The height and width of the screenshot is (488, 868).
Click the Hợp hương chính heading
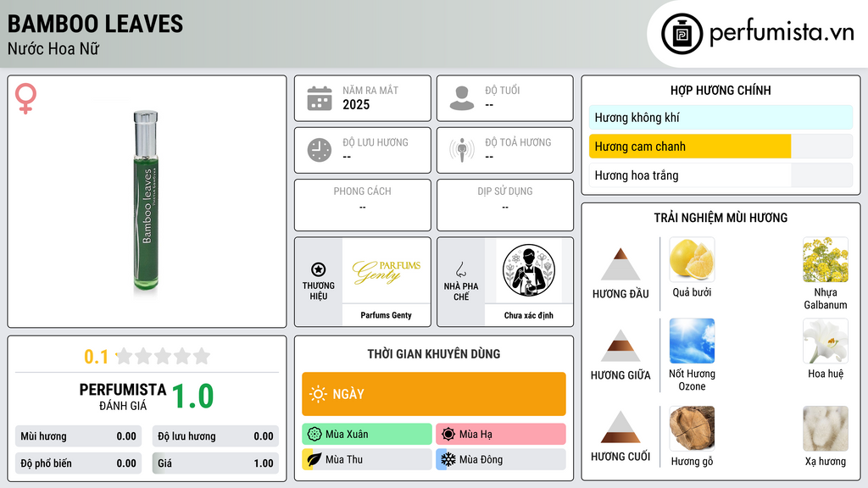point(721,90)
